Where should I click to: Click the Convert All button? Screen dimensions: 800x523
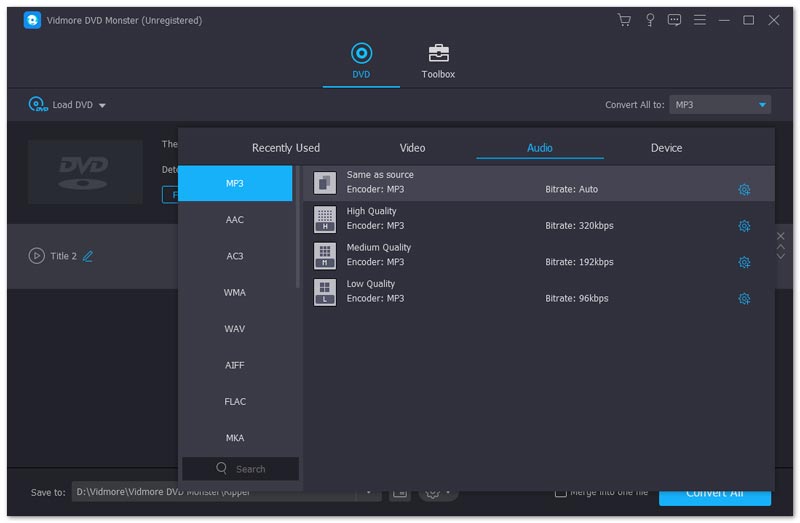pyautogui.click(x=714, y=498)
